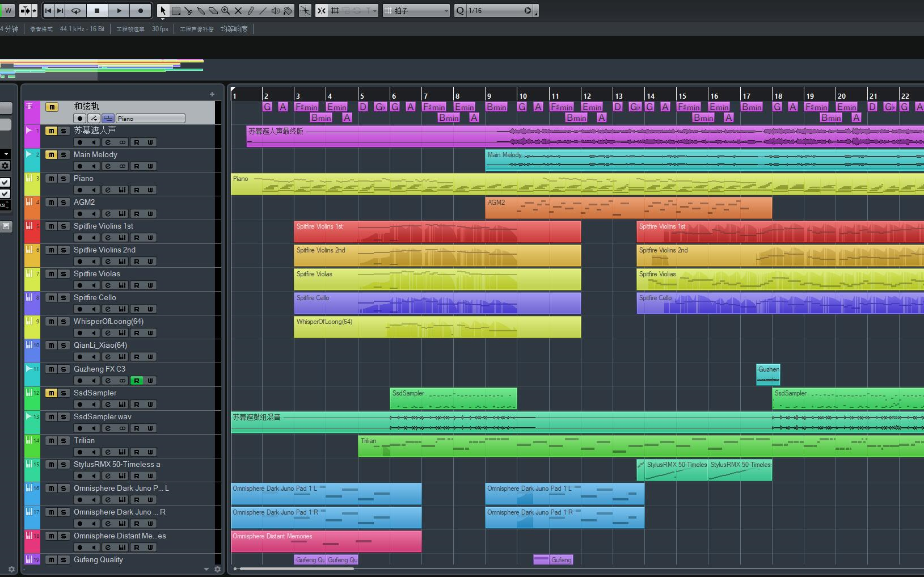Screen dimensions: 924x577
Task: Select the Range Selection tool
Action: [176, 10]
